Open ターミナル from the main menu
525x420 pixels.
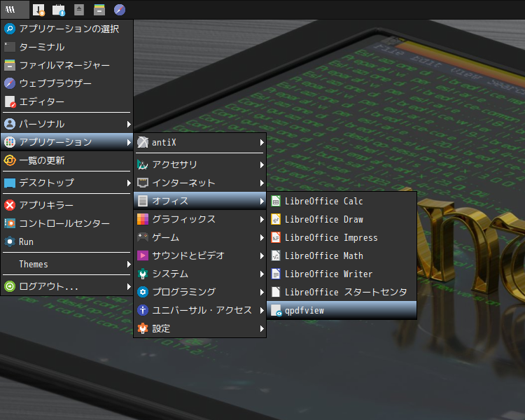67,47
